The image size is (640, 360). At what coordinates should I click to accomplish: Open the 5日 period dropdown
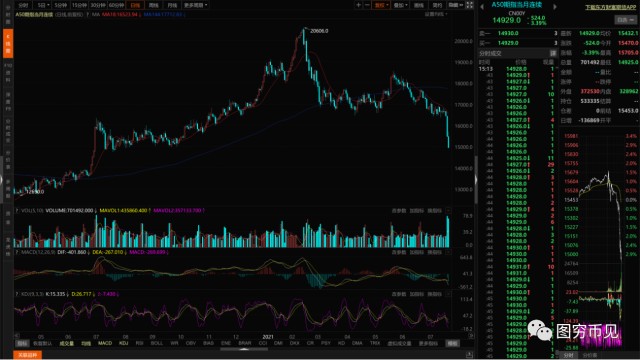[43, 5]
